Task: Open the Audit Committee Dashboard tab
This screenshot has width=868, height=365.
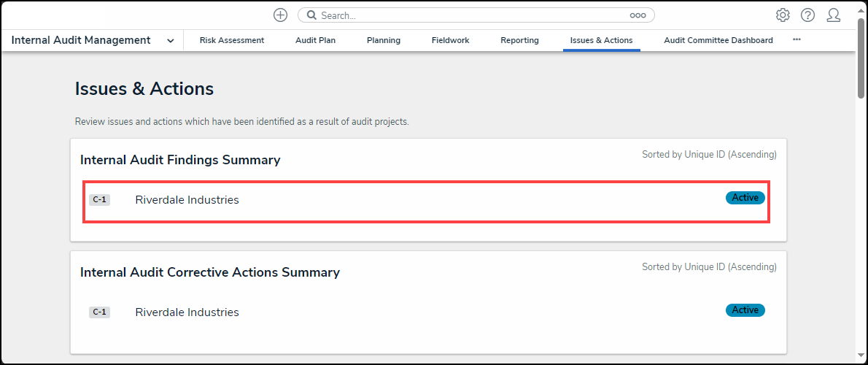Action: click(718, 41)
